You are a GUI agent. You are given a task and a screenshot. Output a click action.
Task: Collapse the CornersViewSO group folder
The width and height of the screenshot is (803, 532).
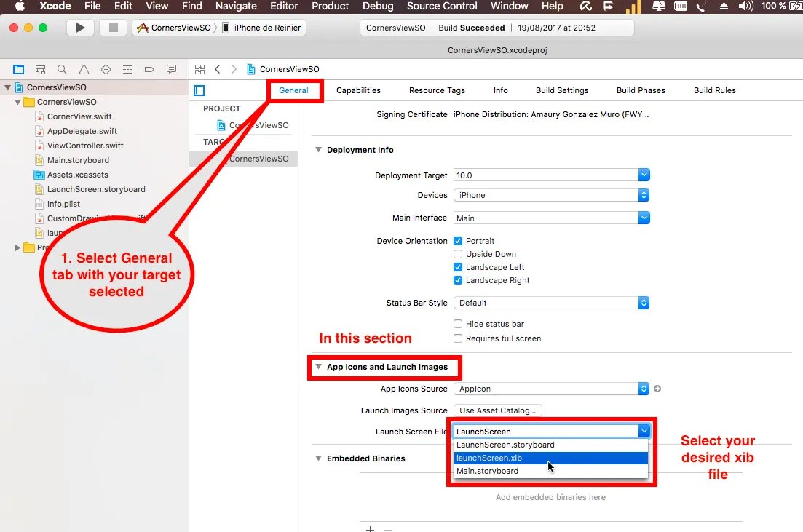click(x=17, y=102)
